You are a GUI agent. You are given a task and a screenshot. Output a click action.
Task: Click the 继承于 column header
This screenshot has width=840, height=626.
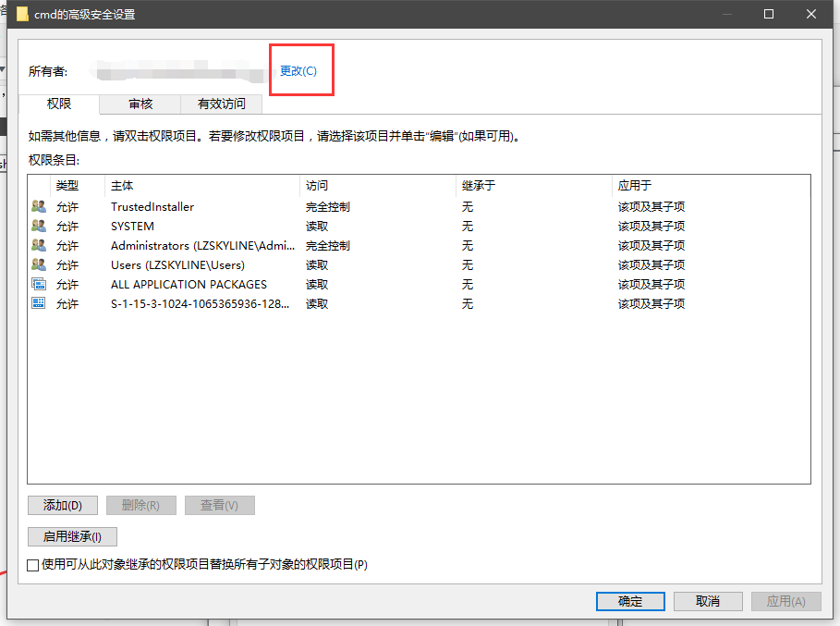click(533, 186)
